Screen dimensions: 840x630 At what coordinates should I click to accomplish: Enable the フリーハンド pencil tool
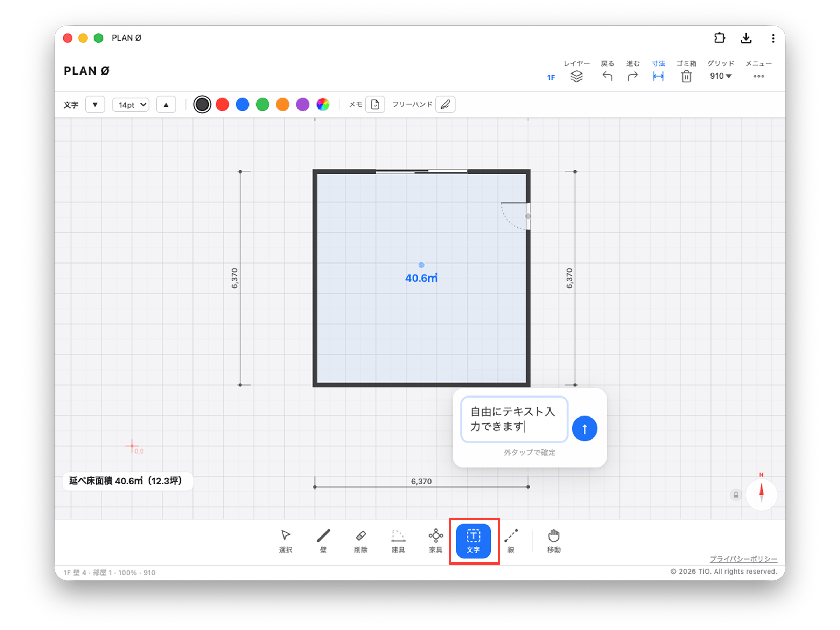click(446, 104)
